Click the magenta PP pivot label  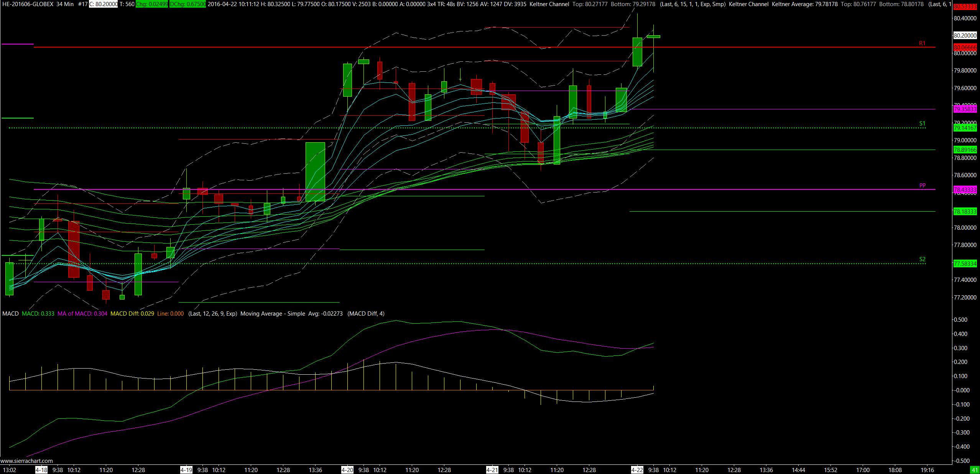coord(922,186)
